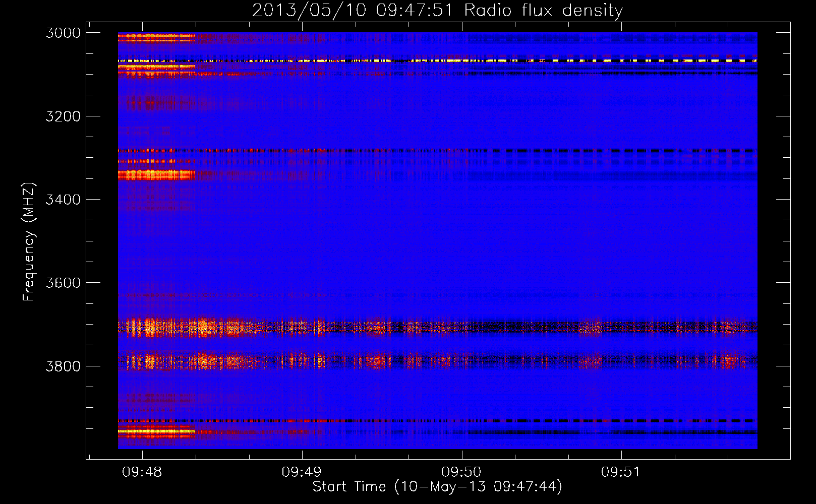816x504 pixels.
Task: Click the 'Frequency (MHZ)' axis title
Action: click(x=29, y=242)
